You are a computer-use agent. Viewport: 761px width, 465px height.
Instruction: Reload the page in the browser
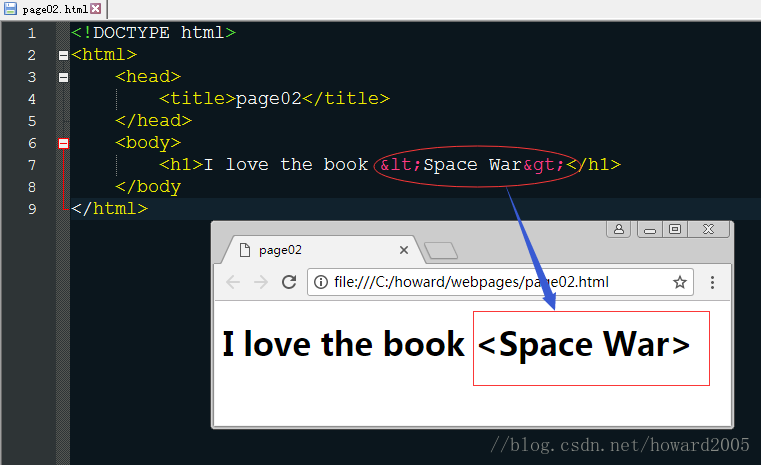[x=289, y=282]
